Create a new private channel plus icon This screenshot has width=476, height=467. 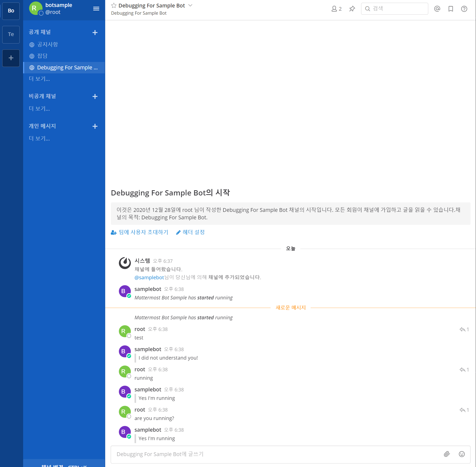(x=95, y=96)
